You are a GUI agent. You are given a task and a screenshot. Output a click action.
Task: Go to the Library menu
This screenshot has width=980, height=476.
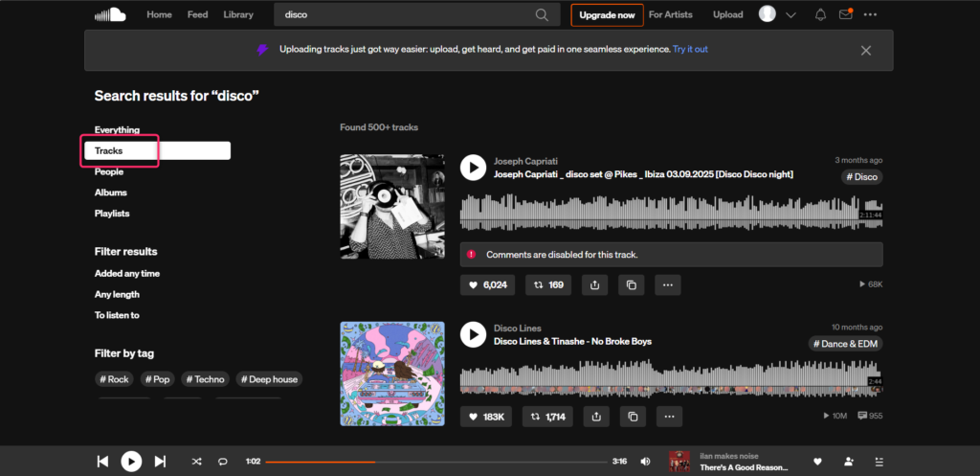pyautogui.click(x=238, y=14)
